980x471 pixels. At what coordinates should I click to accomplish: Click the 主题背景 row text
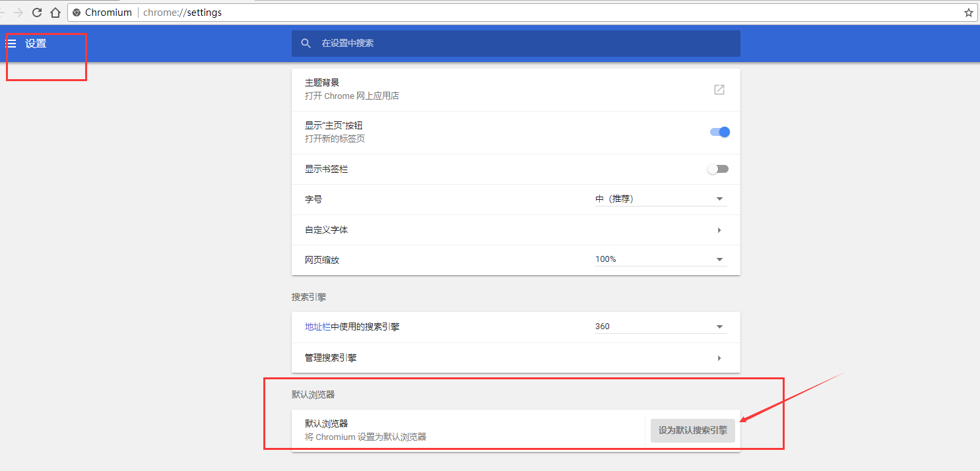tap(322, 83)
